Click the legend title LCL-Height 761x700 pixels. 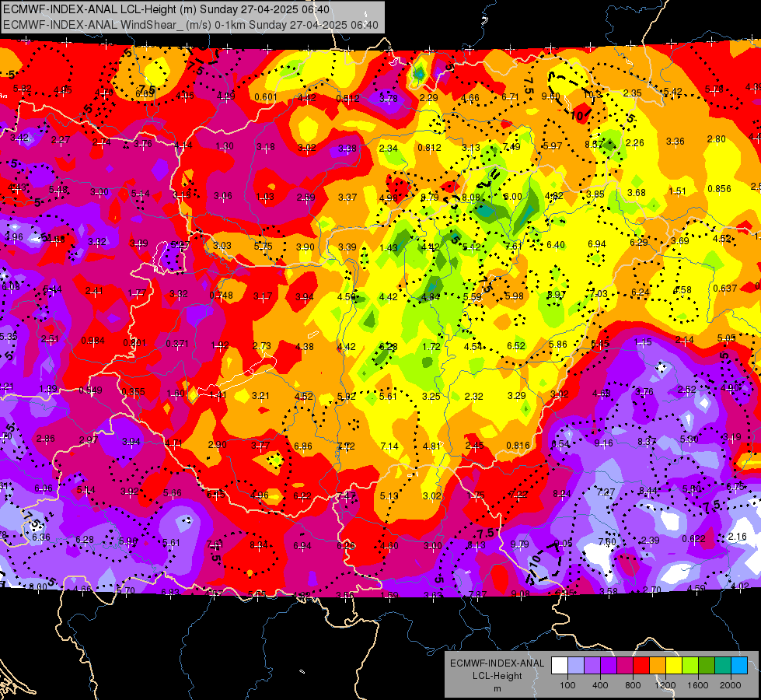497,676
